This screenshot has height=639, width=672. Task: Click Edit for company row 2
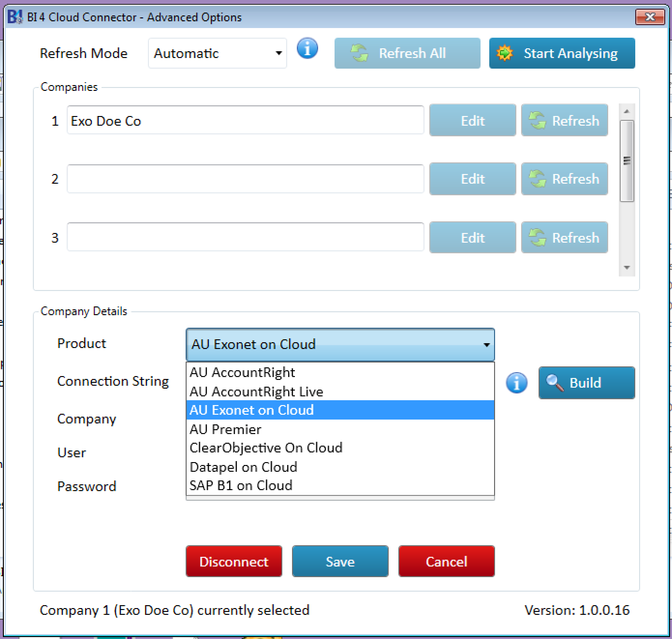click(473, 179)
